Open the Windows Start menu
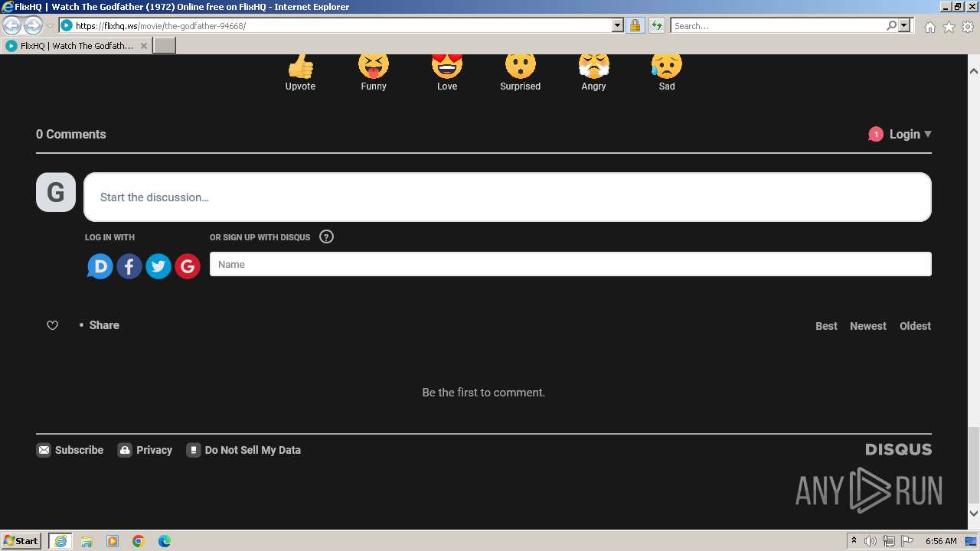 coord(21,541)
